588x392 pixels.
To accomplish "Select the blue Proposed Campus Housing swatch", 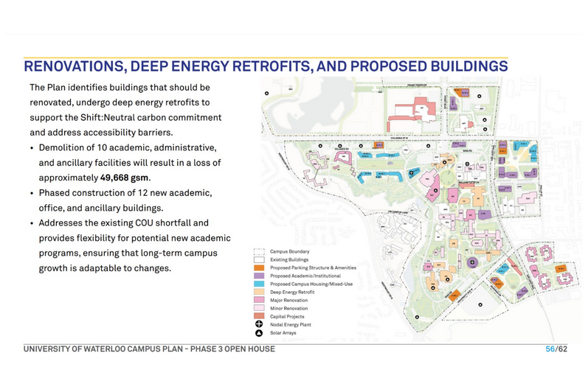I will coord(258,284).
